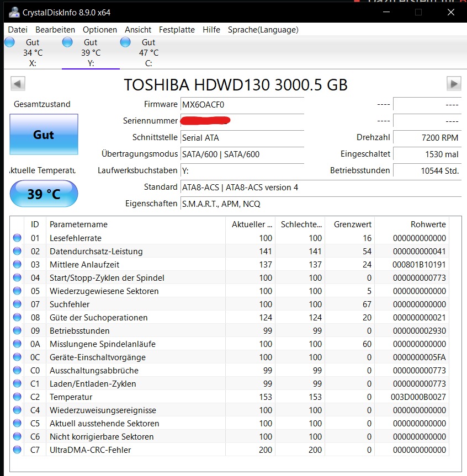Screen dimensions: 467x476
Task: Click status dot for ID 09 Betriebsstunden row
Action: 17,330
